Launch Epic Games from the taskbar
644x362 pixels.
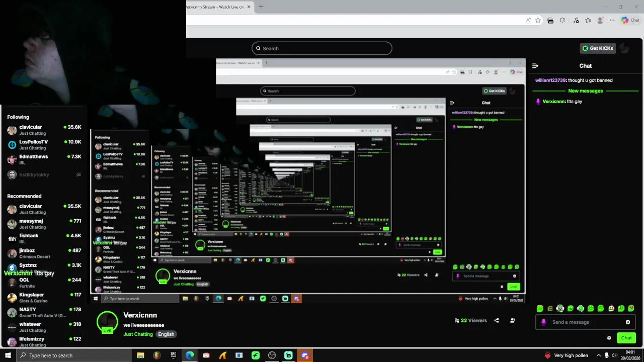173,355
